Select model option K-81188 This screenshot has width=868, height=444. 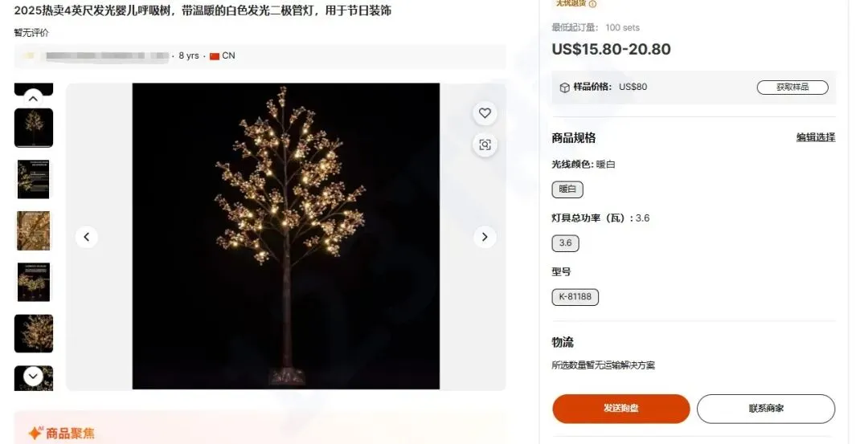(x=575, y=297)
